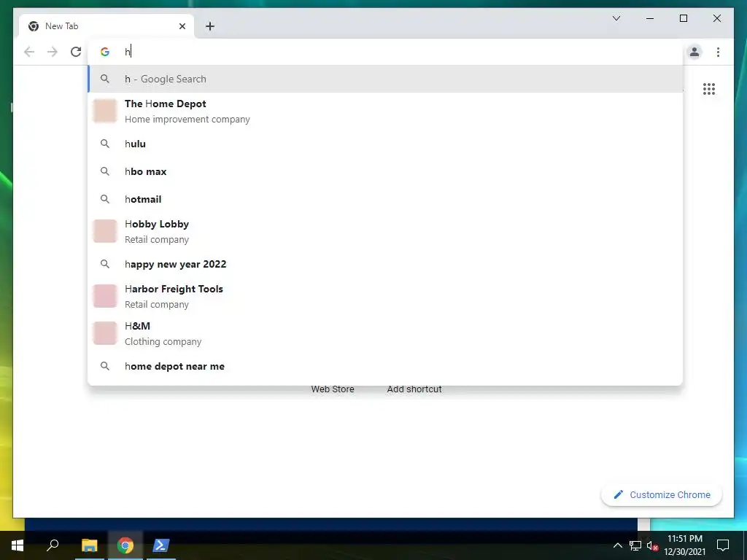Viewport: 747px width, 560px height.
Task: Click the search icon beside hulu
Action: (105, 144)
